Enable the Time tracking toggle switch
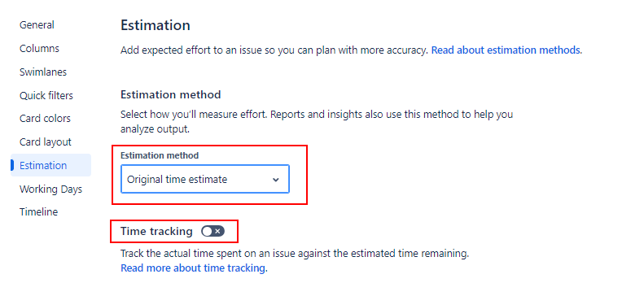 pyautogui.click(x=212, y=231)
